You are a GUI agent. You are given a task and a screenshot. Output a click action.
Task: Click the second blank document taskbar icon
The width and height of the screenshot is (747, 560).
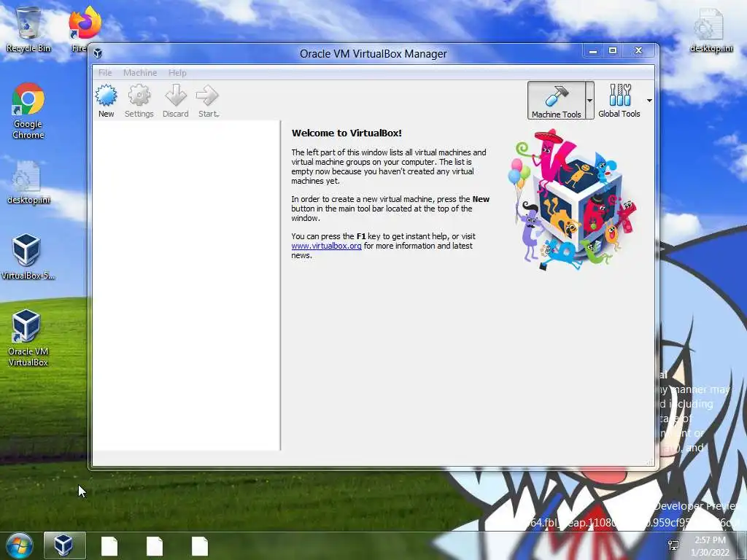pos(155,547)
